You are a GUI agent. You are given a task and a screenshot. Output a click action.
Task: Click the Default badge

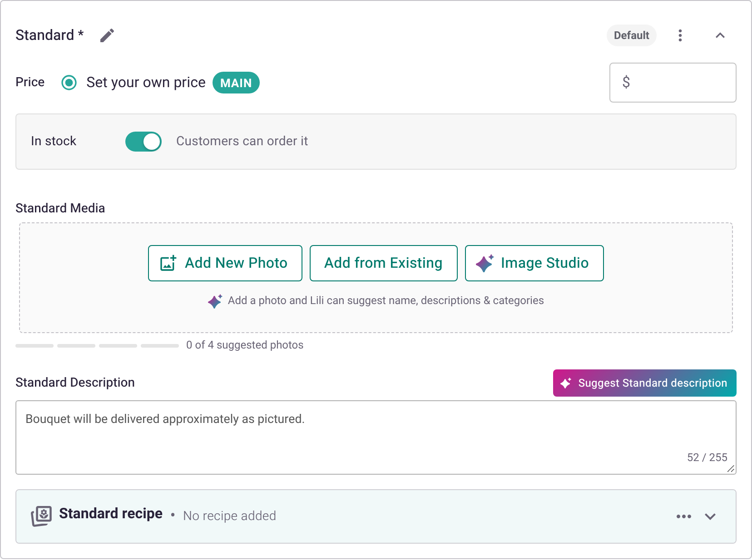pos(632,35)
